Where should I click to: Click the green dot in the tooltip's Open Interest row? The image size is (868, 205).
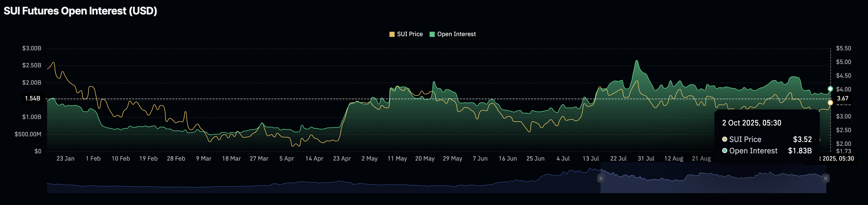(x=724, y=151)
